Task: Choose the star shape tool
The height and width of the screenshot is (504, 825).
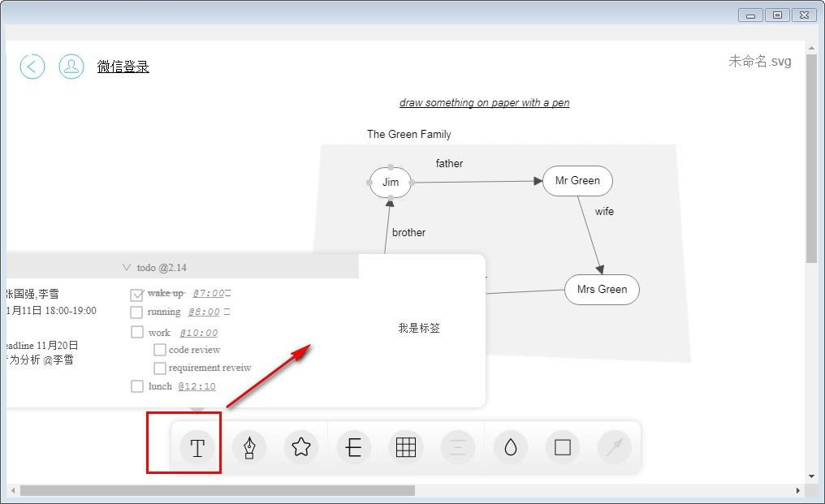Action: pyautogui.click(x=301, y=447)
